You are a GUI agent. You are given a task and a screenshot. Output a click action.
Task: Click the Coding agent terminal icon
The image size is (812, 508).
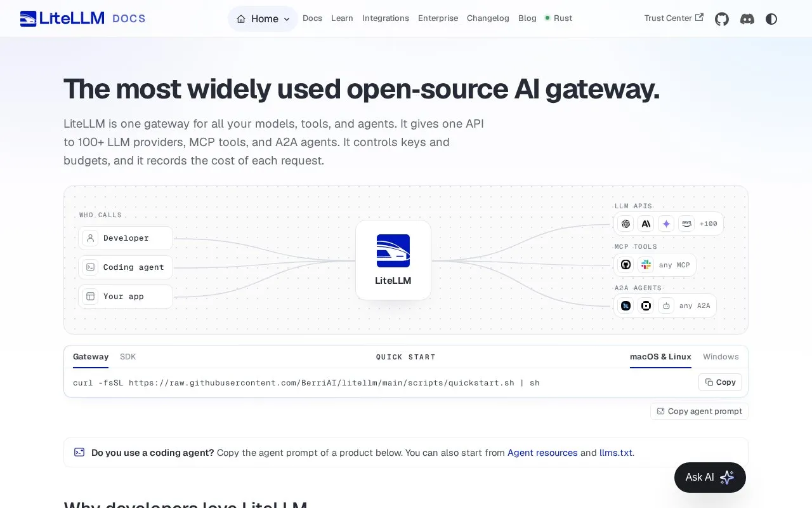point(90,267)
